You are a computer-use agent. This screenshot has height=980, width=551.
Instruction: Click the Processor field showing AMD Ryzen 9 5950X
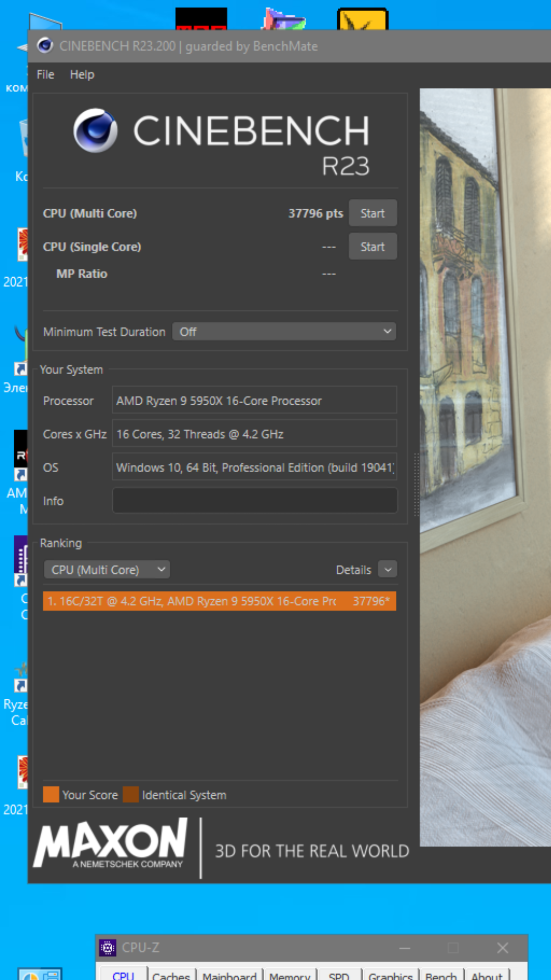255,401
